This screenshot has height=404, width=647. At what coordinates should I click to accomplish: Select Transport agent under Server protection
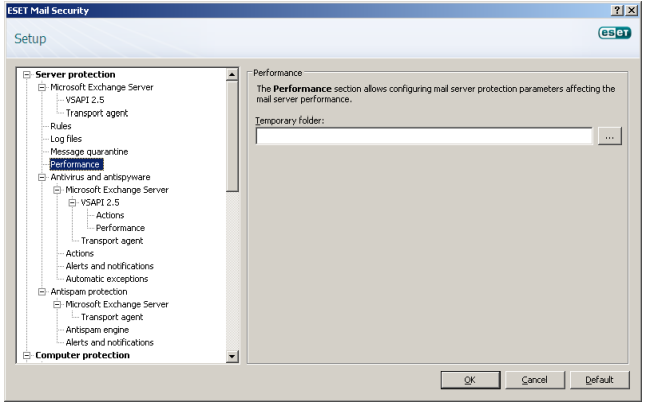(97, 113)
